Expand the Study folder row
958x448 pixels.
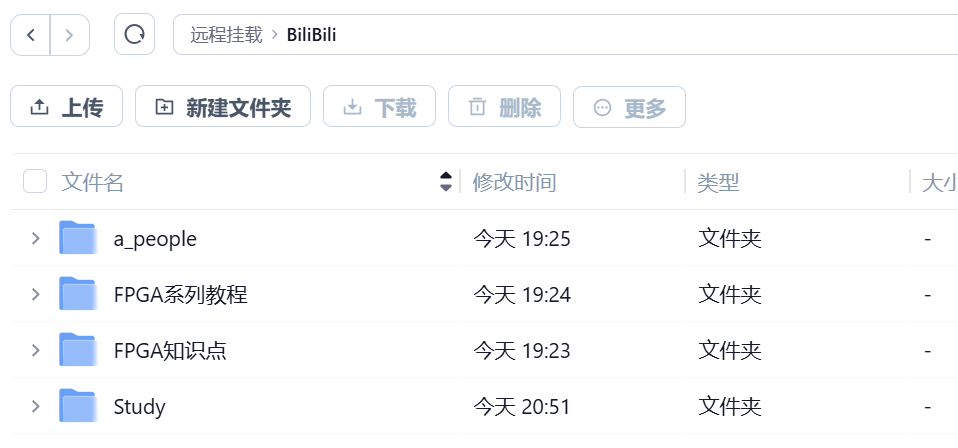click(35, 406)
